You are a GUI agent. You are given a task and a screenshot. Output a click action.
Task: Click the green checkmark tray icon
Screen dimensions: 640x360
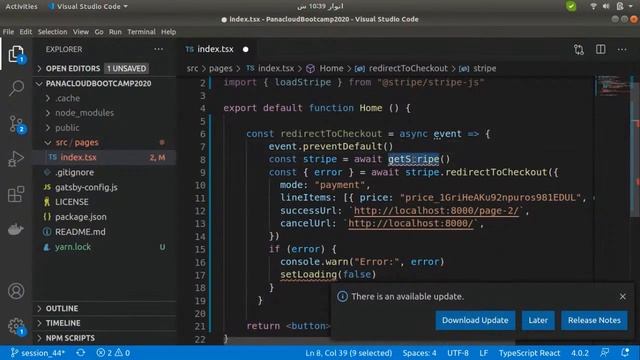pyautogui.click(x=571, y=6)
